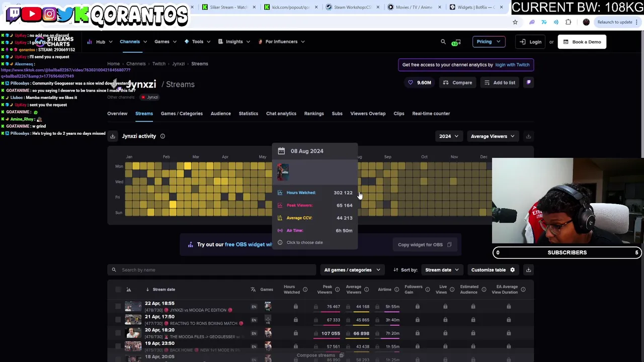
Task: Open the site search magnifier icon
Action: pos(443,42)
